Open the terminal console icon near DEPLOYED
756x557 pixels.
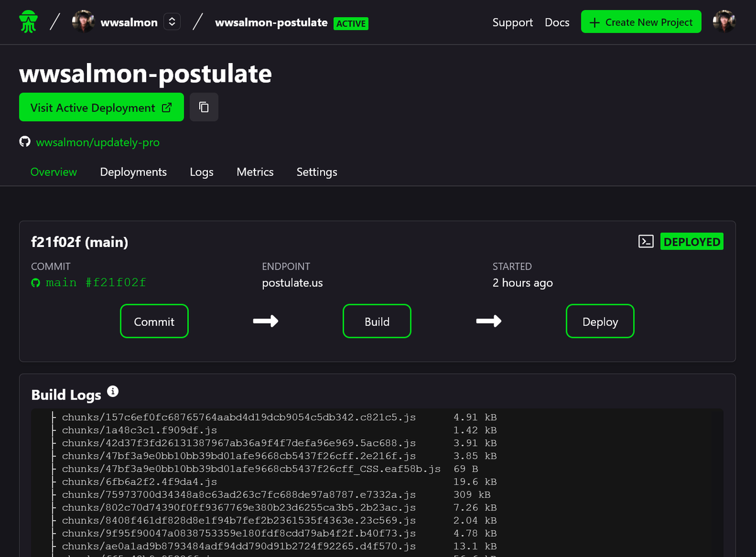tap(646, 241)
